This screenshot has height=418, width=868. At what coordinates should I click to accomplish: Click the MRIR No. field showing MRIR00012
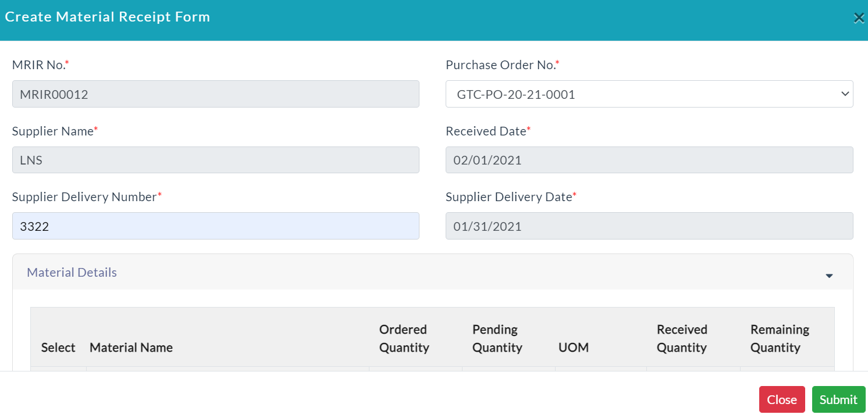(x=216, y=94)
